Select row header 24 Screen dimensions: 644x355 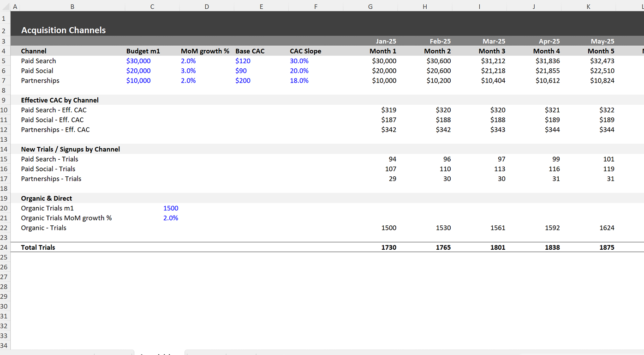[5, 247]
